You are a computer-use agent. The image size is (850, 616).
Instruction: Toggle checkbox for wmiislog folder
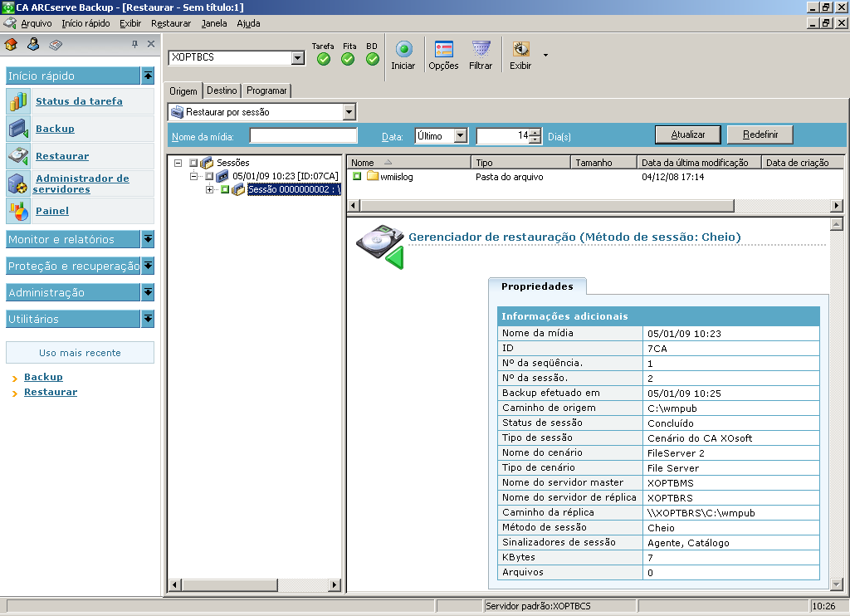357,176
